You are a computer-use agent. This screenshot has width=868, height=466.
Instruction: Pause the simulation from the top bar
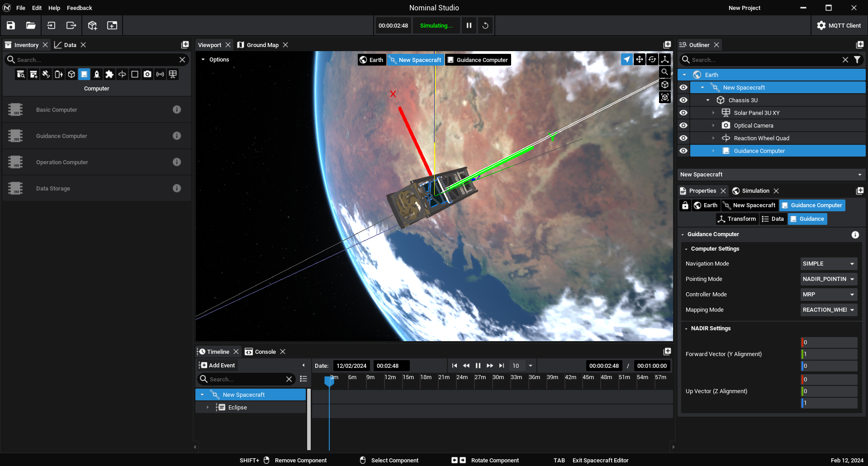click(469, 25)
